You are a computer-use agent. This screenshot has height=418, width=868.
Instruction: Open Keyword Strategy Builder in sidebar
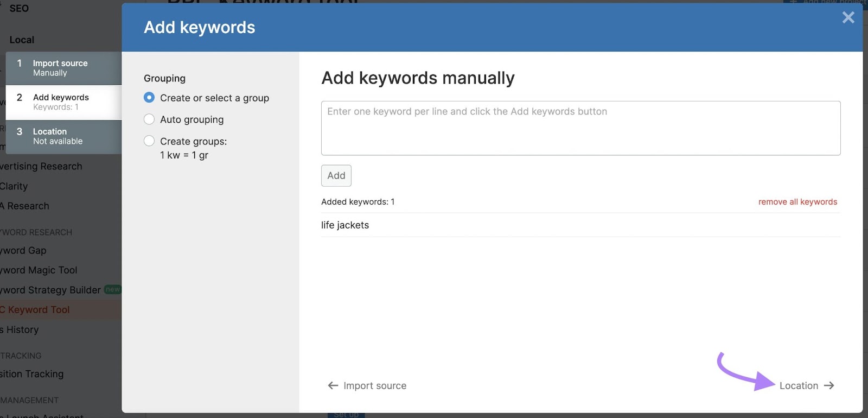pyautogui.click(x=50, y=290)
